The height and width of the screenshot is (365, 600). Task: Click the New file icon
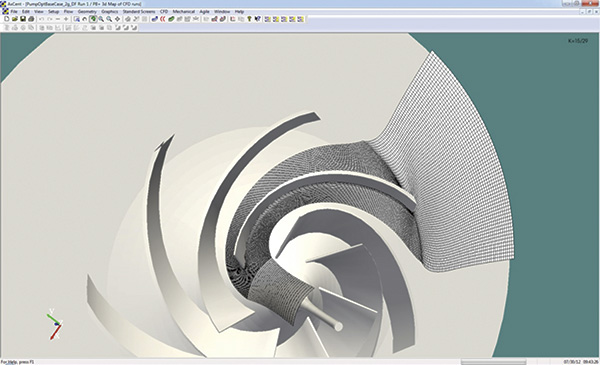pos(7,19)
